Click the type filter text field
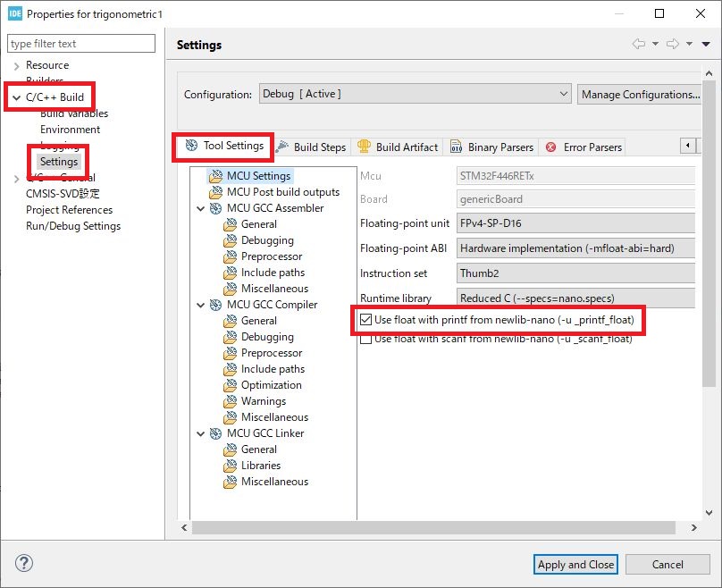Screen dimensions: 722x588 coord(81,44)
